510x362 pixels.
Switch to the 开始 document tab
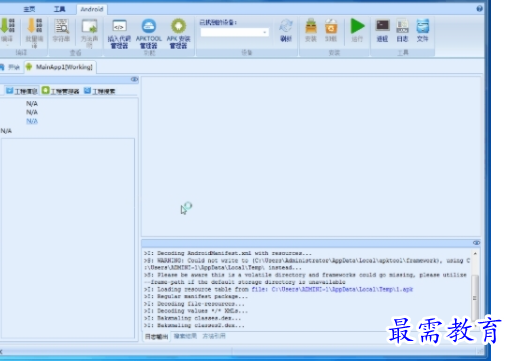point(10,67)
